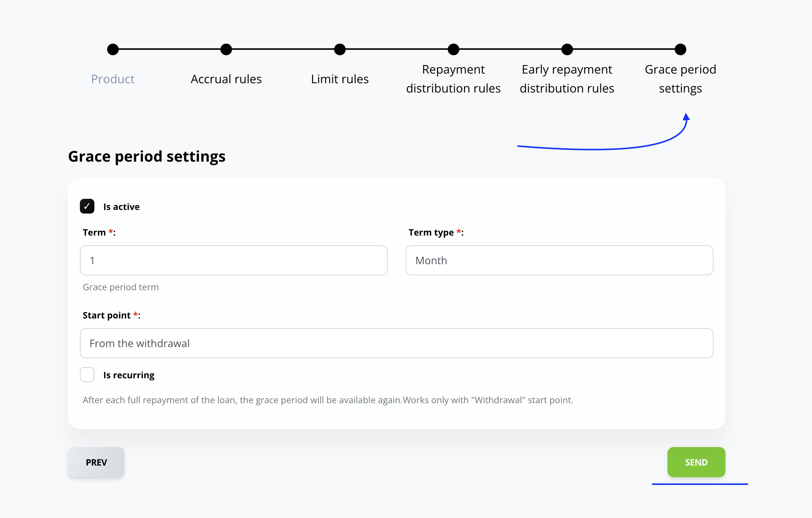Click the Grace period settings step dot

(x=681, y=49)
